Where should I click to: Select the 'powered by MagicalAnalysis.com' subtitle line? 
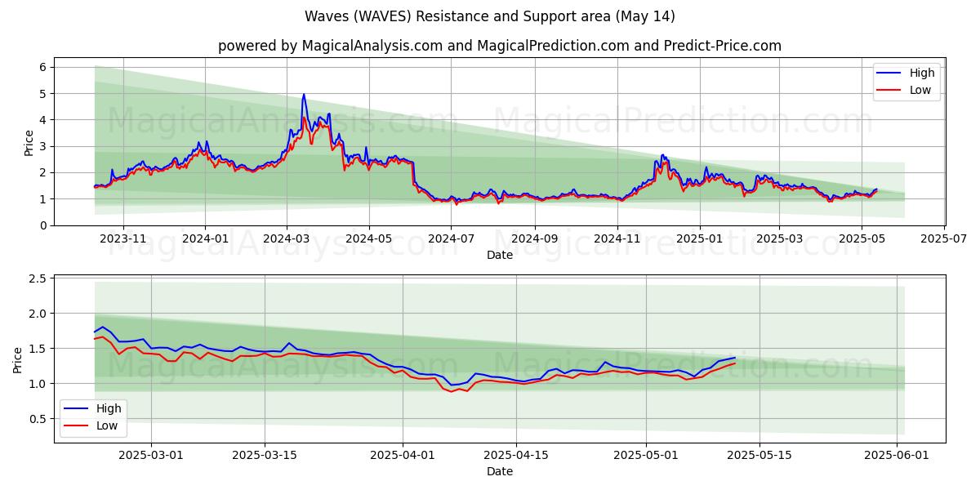click(500, 46)
